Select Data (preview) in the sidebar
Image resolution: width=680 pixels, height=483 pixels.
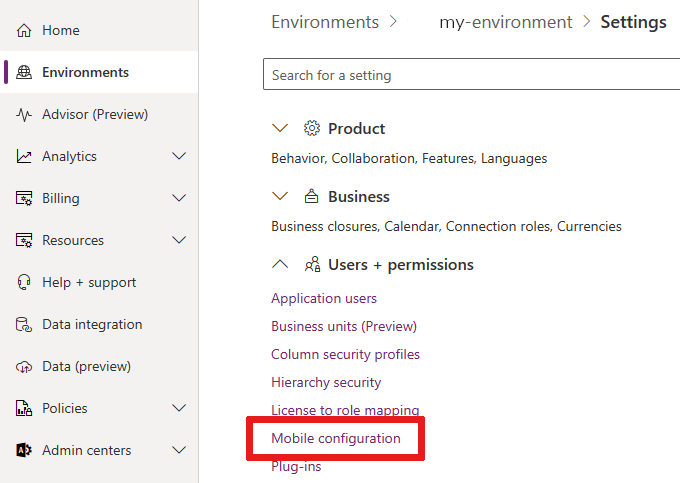[85, 367]
